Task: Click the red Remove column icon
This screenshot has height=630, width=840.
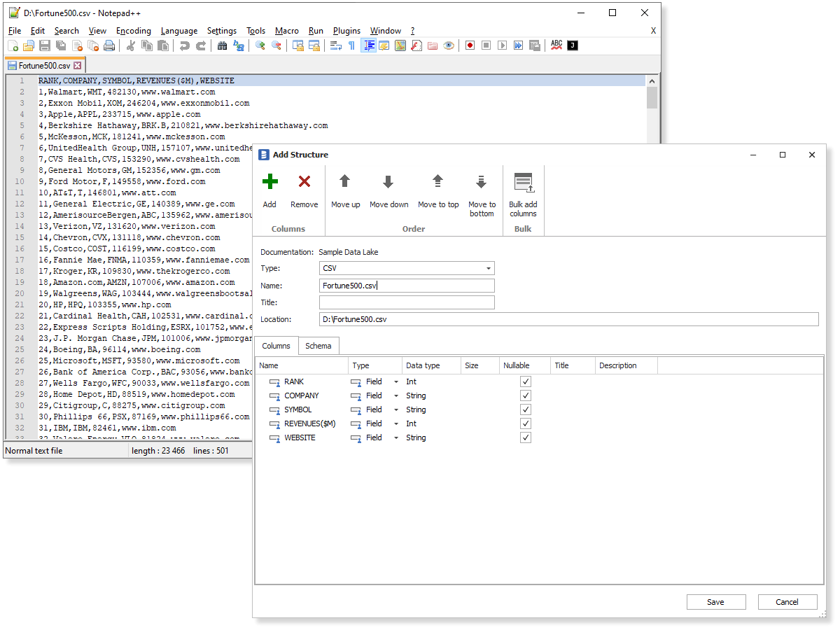Action: (x=304, y=183)
